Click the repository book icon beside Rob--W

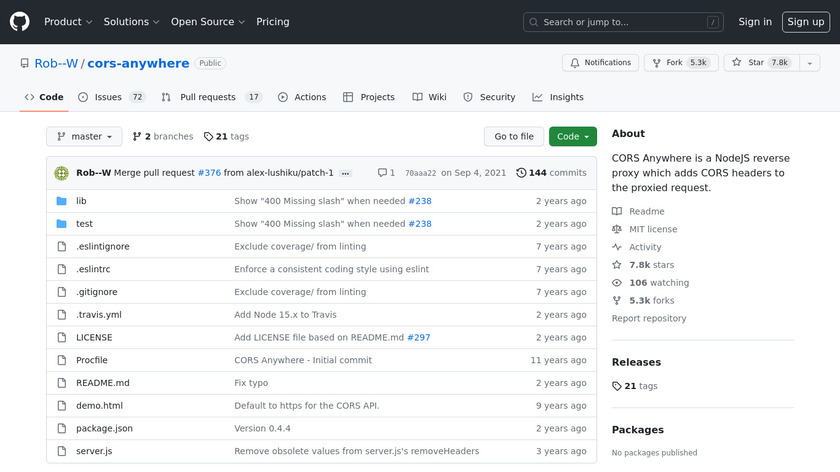tap(25, 63)
